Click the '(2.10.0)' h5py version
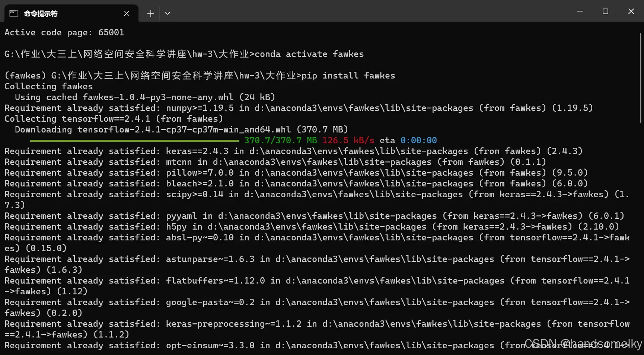Screen dimensions: 644x355 598,227
